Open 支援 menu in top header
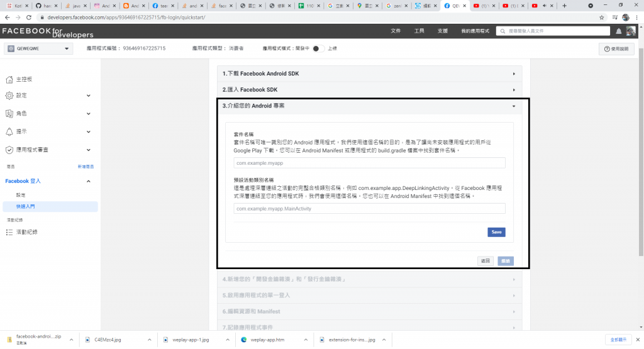Image resolution: width=644 pixels, height=349 pixels. [x=442, y=31]
